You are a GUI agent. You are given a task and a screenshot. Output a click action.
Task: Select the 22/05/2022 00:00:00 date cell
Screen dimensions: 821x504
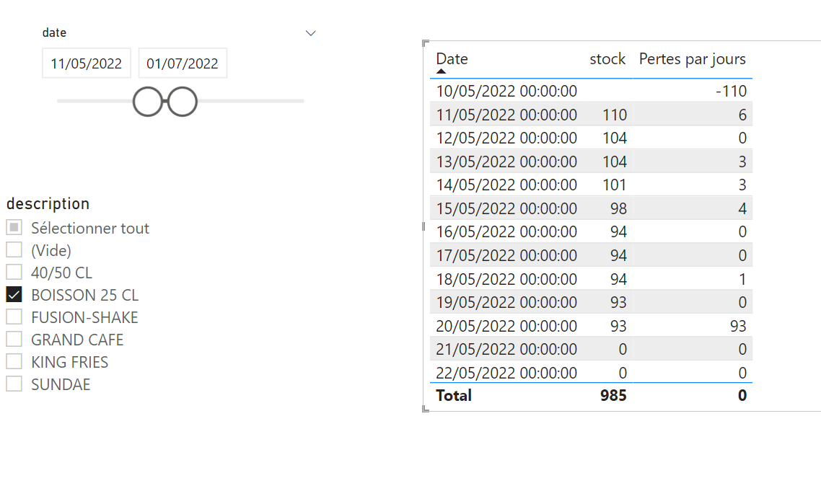pyautogui.click(x=506, y=373)
